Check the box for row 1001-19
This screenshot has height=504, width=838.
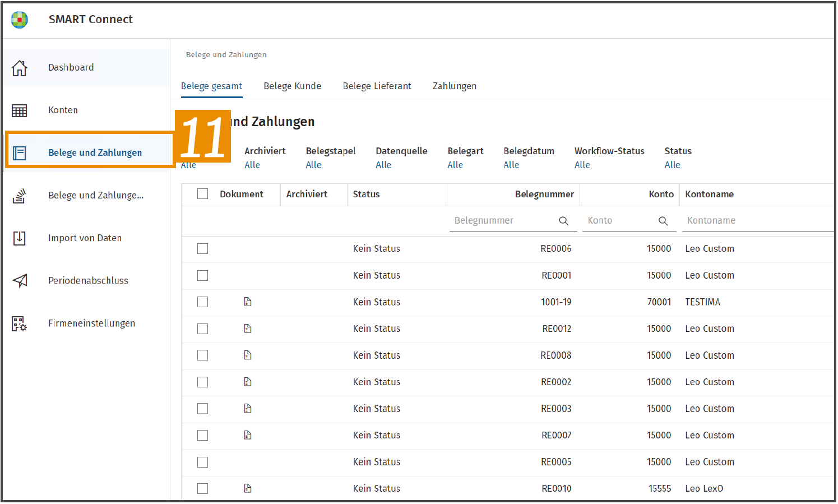pos(203,302)
